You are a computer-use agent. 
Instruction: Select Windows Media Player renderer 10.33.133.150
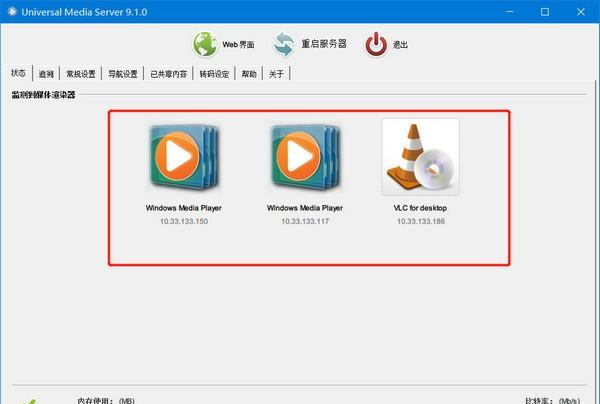pos(184,157)
